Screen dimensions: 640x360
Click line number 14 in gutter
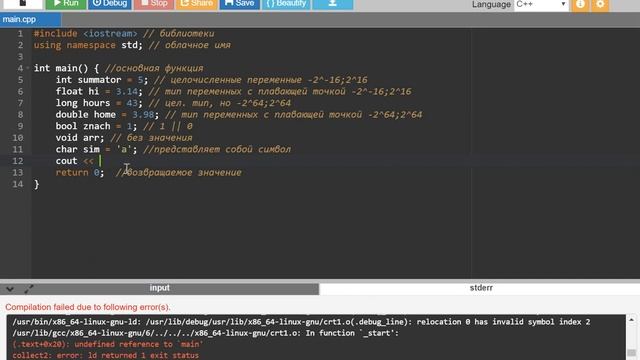pos(18,184)
